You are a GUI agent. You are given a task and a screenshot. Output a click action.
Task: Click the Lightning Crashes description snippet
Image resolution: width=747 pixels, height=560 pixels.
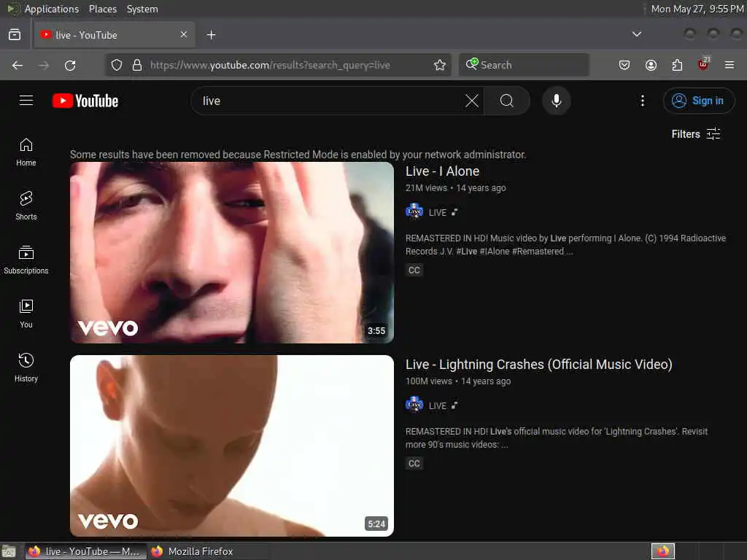pos(557,437)
